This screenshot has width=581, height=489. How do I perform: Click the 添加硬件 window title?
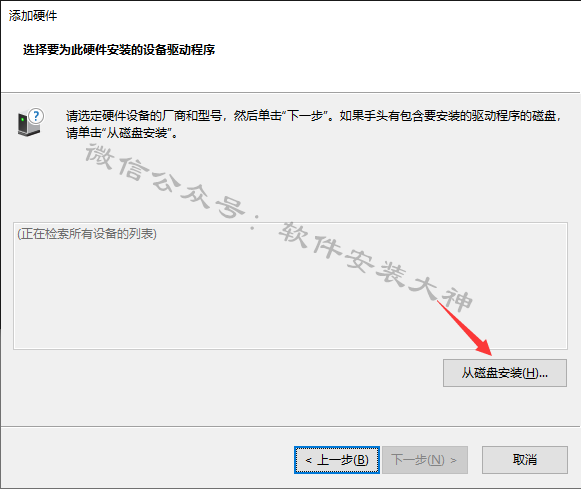pyautogui.click(x=33, y=16)
